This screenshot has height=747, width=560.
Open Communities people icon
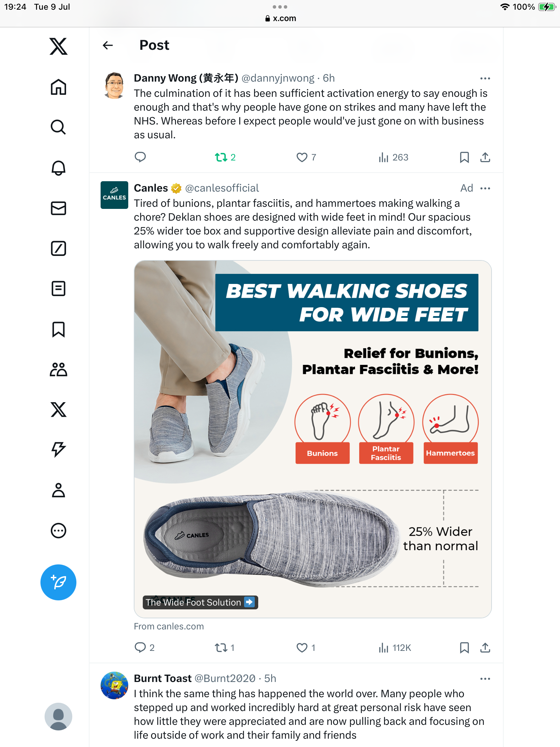[58, 369]
